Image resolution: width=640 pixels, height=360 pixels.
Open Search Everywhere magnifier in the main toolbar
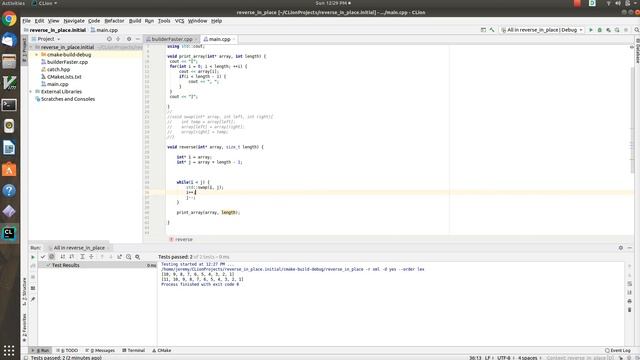[636, 30]
